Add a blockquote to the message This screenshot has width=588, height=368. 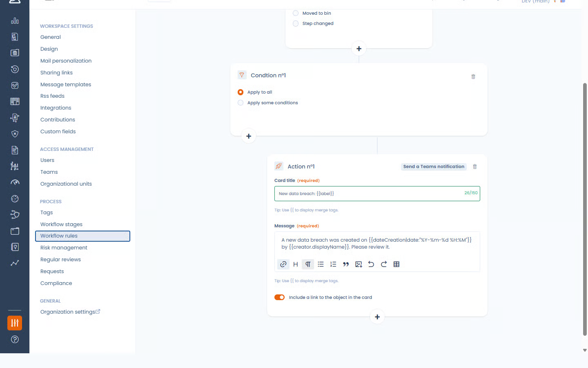[x=346, y=264]
